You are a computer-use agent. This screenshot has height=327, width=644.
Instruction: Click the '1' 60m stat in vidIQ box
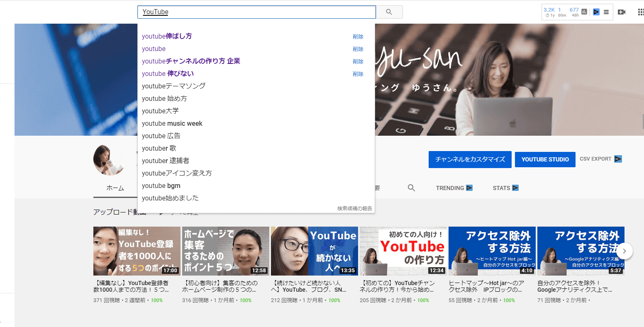(560, 10)
